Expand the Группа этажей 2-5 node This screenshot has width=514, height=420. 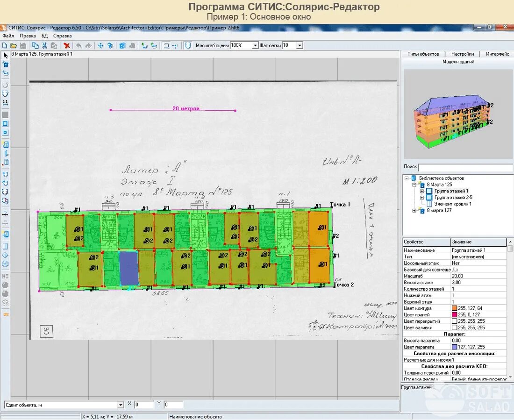[x=422, y=198]
